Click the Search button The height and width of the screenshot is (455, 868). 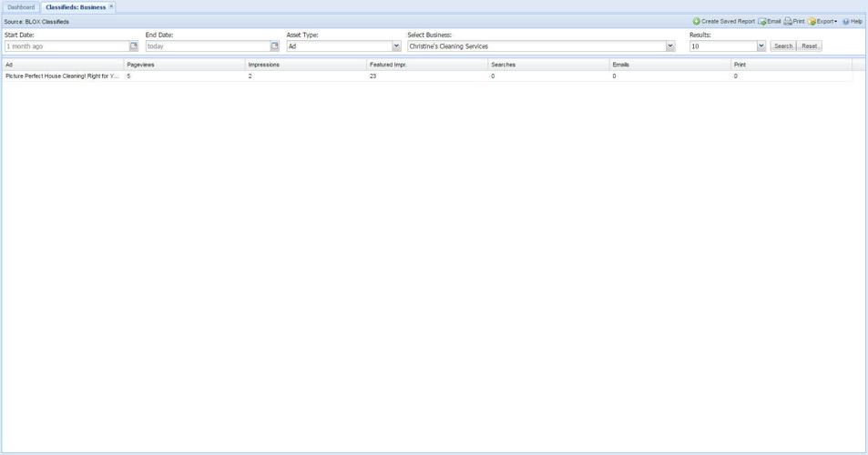pyautogui.click(x=783, y=46)
